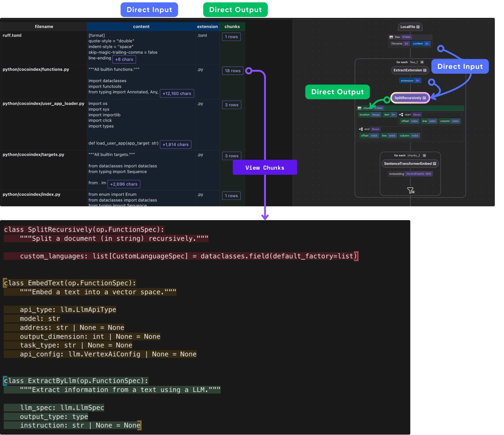Expand +12,160 chars in functions.py content
The width and height of the screenshot is (504, 435).
177,93
